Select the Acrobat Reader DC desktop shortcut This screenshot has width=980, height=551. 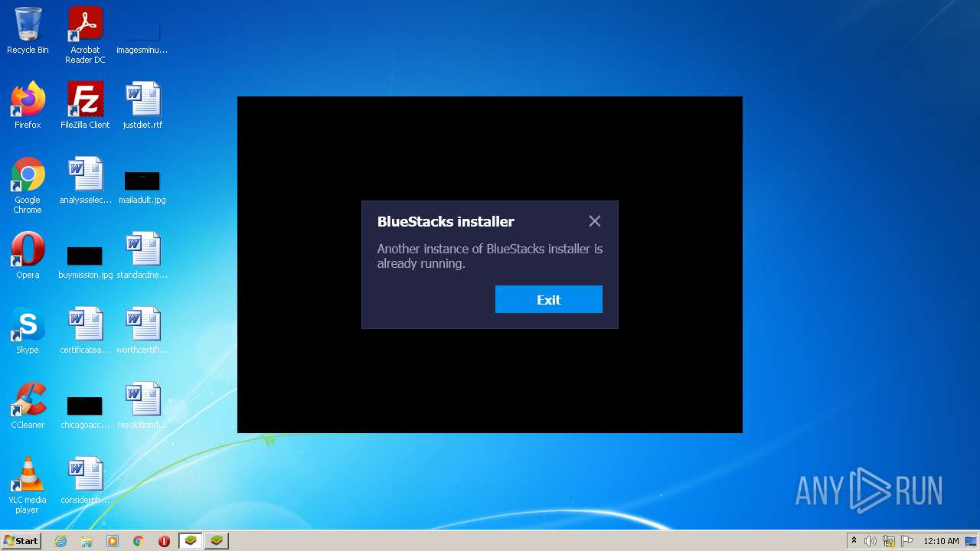click(85, 36)
